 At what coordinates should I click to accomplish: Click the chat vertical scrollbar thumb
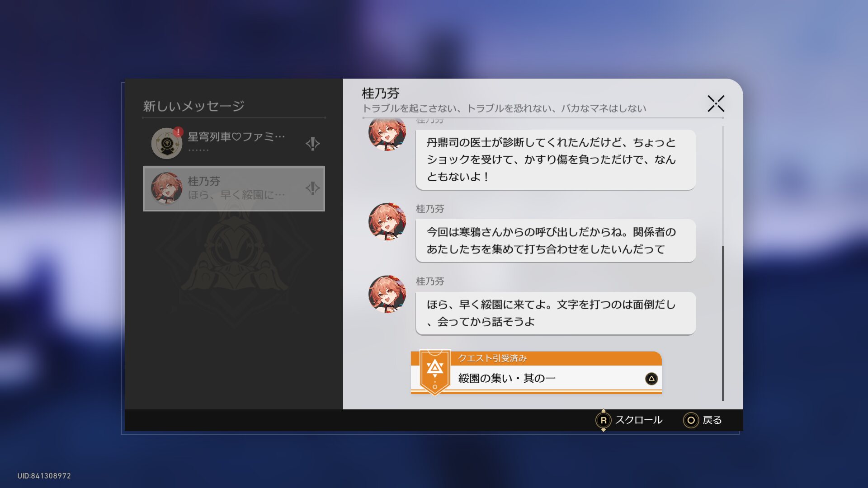click(723, 323)
